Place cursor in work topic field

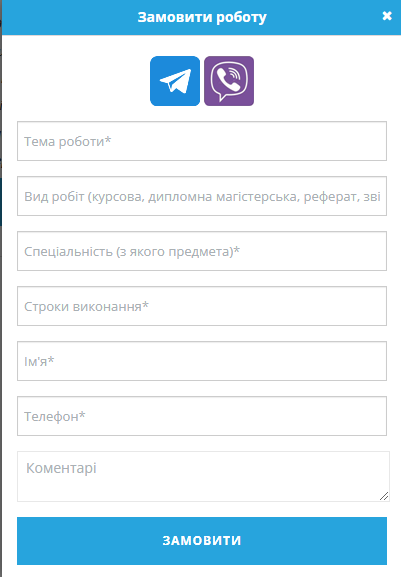[202, 141]
